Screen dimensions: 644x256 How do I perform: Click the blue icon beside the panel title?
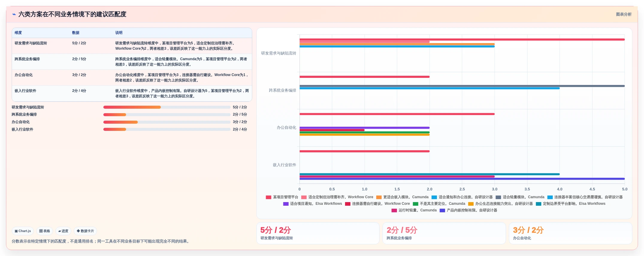(14, 14)
